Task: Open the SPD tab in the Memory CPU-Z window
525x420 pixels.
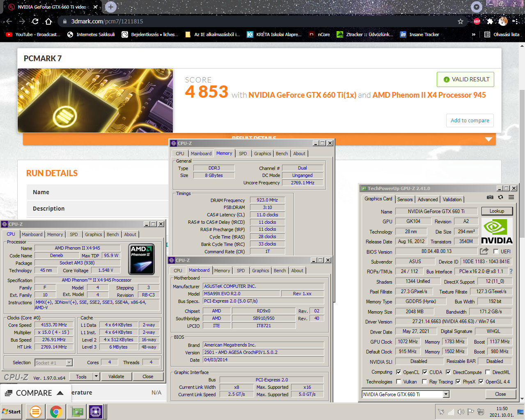Action: (x=243, y=154)
